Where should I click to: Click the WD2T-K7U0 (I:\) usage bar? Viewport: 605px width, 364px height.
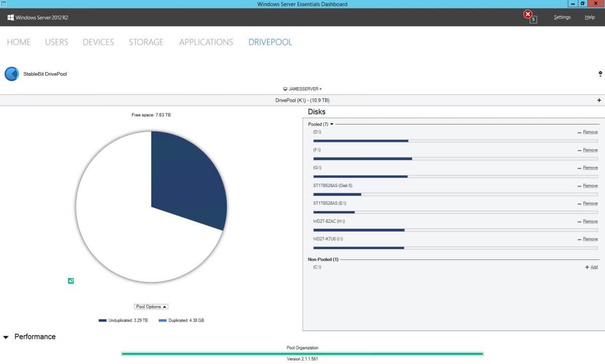tap(455, 248)
